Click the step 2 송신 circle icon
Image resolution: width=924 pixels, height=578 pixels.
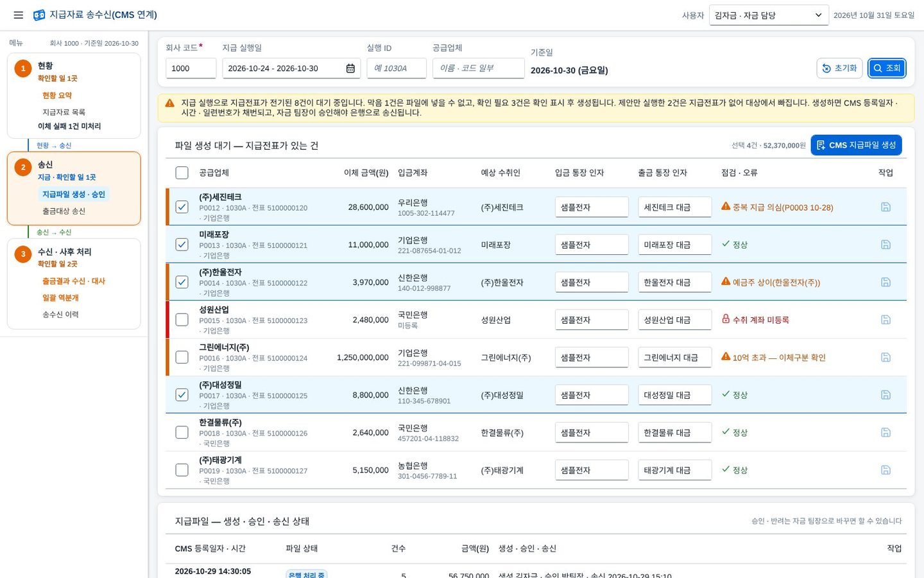23,167
